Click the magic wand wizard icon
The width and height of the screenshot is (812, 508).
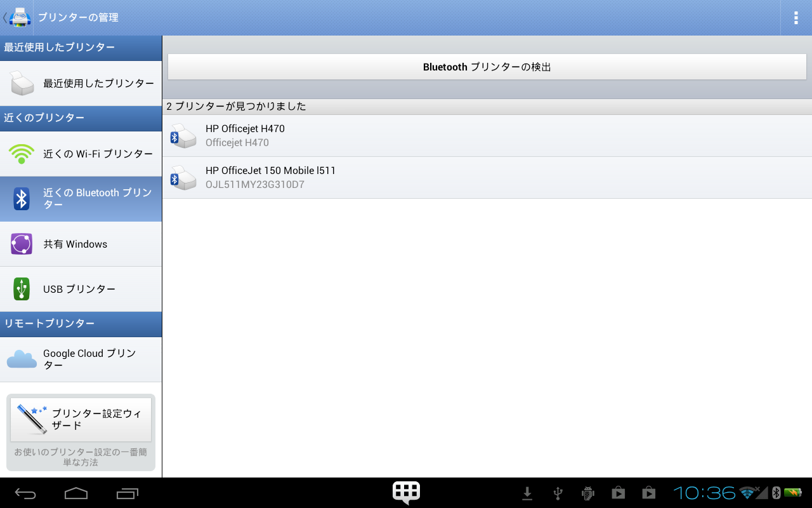pos(32,419)
